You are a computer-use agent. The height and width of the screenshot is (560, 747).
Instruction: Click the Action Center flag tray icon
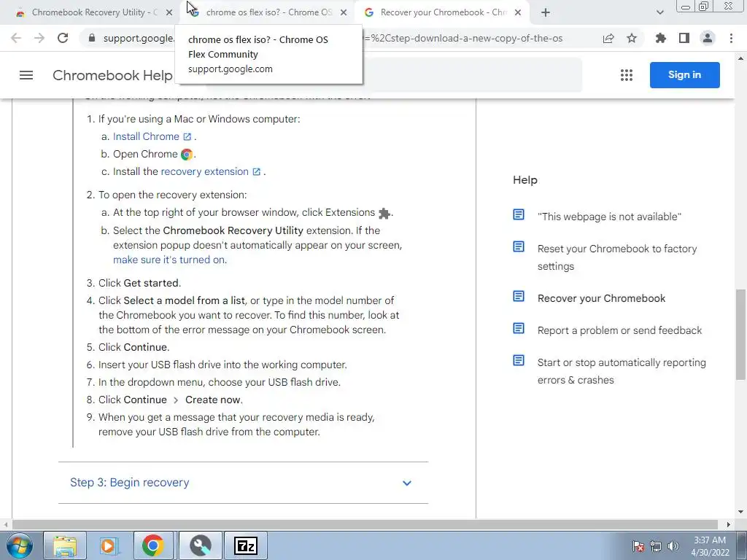tap(638, 546)
